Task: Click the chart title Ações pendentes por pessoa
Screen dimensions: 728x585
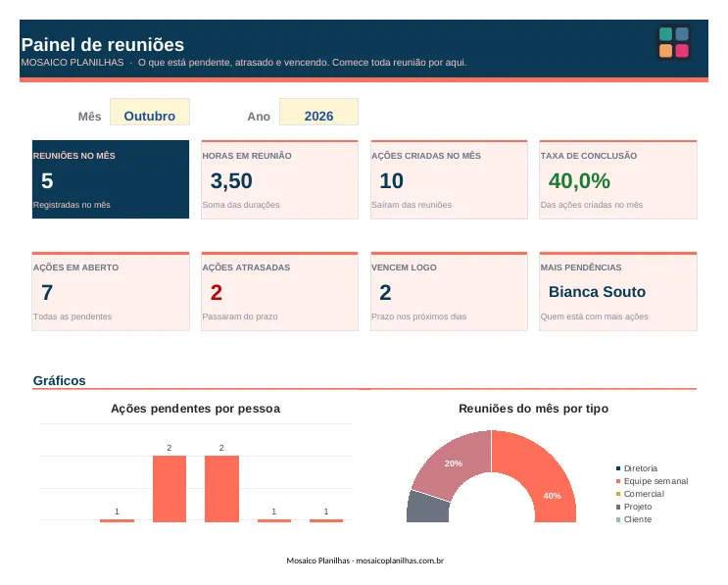Action: (x=195, y=409)
